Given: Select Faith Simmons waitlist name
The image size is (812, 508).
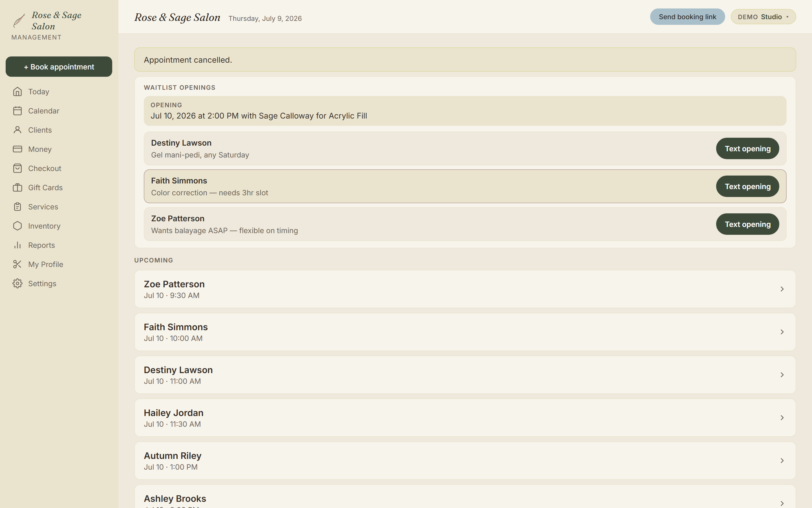Looking at the screenshot, I should [x=179, y=181].
